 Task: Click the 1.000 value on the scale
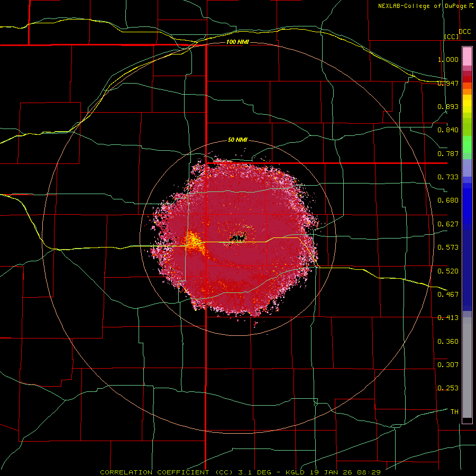pos(448,59)
